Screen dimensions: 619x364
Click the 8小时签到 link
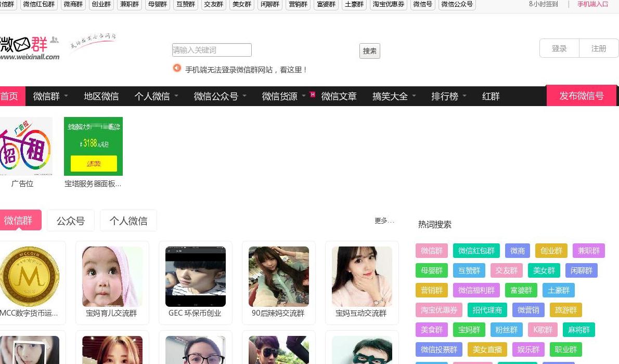[543, 4]
